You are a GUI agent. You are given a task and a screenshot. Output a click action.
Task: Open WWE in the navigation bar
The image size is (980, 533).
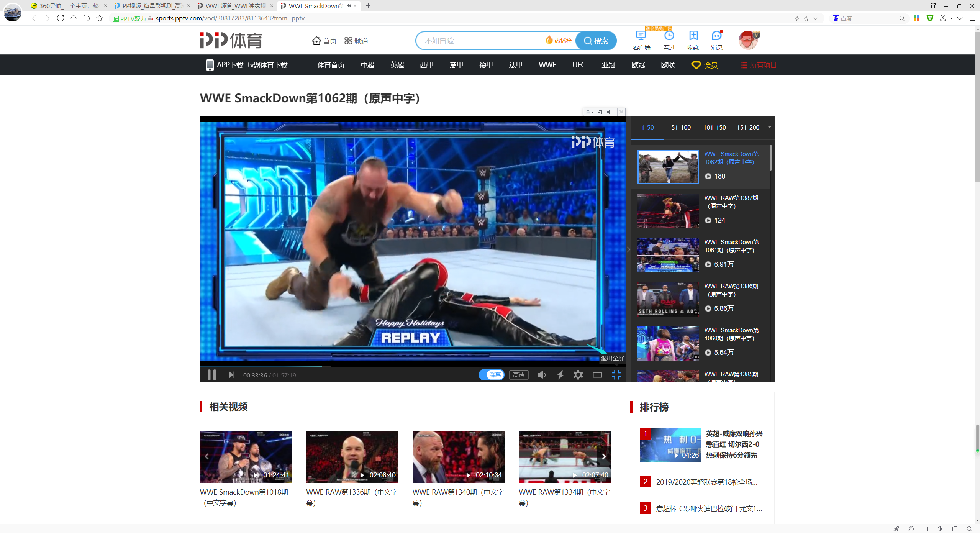pos(547,65)
